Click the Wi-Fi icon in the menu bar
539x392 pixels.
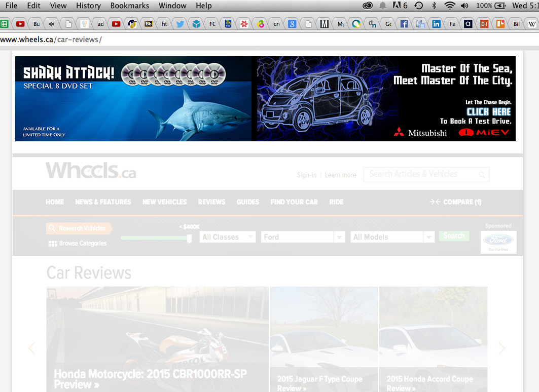[x=449, y=6]
